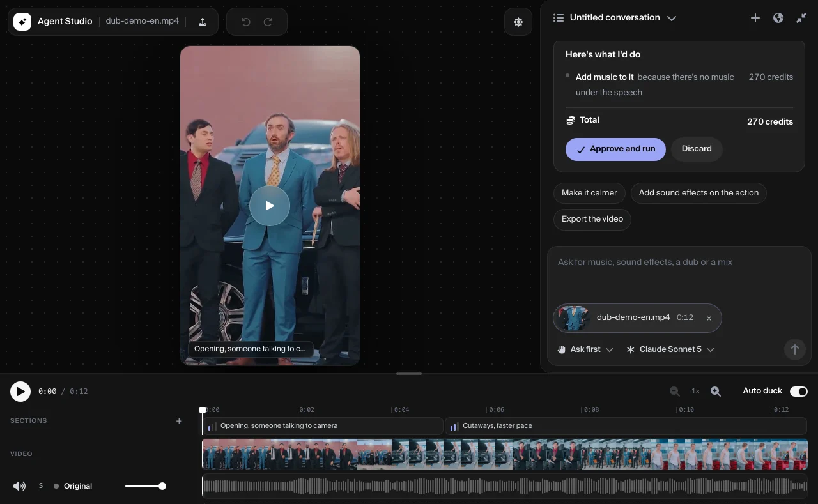Click the 0:06 timeline ruler mark
This screenshot has width=818, height=504.
496,409
